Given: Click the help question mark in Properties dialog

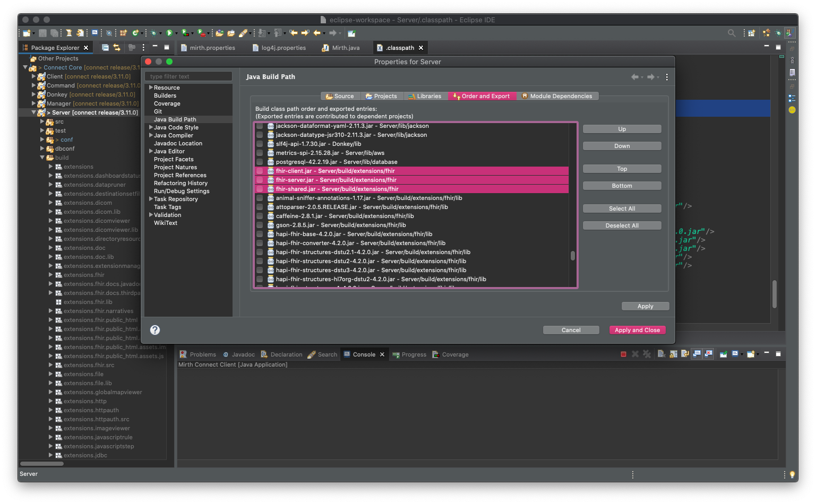Looking at the screenshot, I should point(155,330).
